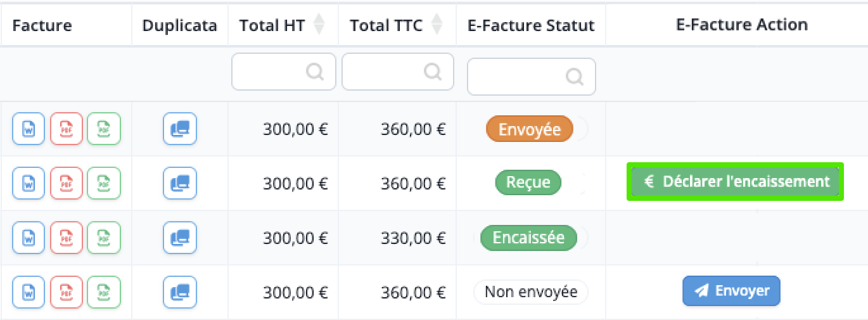Click the Total TTC filter search field
The width and height of the screenshot is (868, 320).
(x=398, y=72)
